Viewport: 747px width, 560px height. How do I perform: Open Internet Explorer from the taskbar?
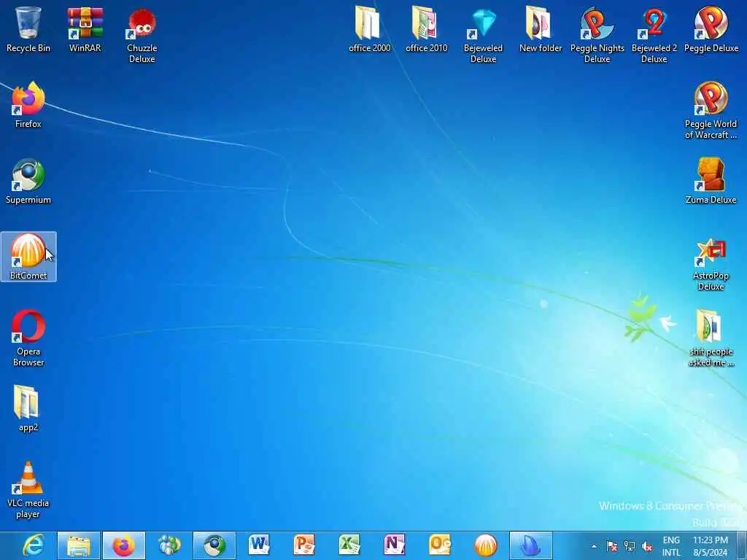[34, 545]
